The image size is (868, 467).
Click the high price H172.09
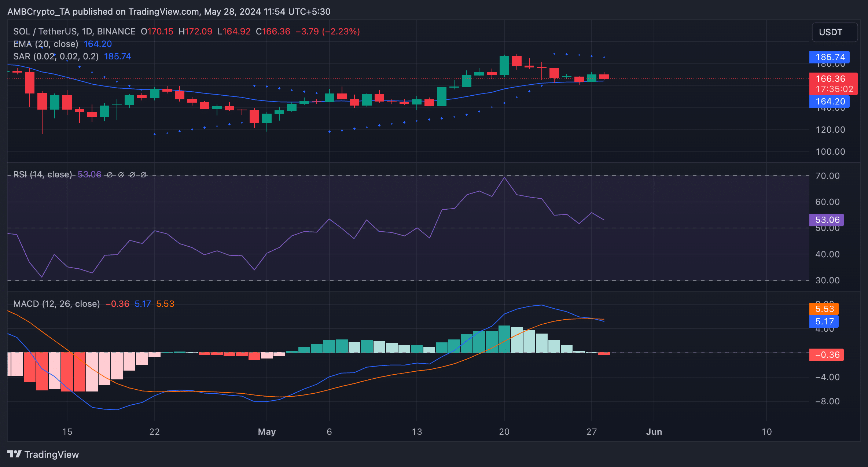click(195, 32)
